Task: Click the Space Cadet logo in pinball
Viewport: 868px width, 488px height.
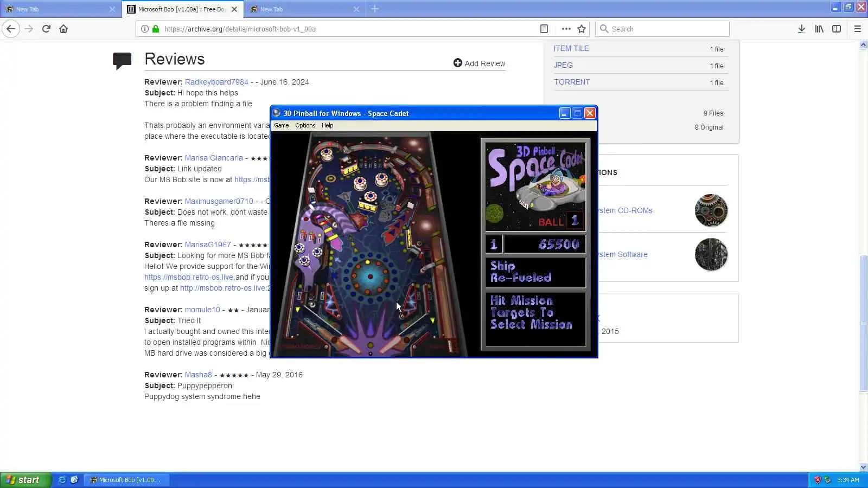Action: click(x=535, y=186)
